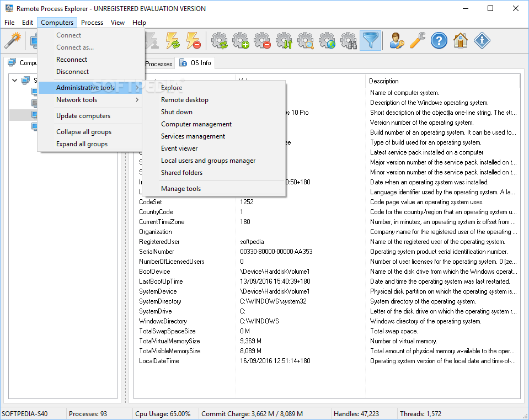Click the gear icon with binoculars
The height and width of the screenshot is (420, 529).
pos(349,40)
